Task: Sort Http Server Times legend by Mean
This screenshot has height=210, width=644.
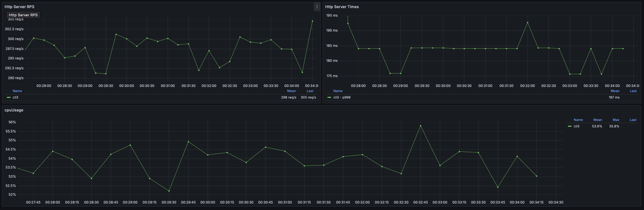Action: coord(615,91)
